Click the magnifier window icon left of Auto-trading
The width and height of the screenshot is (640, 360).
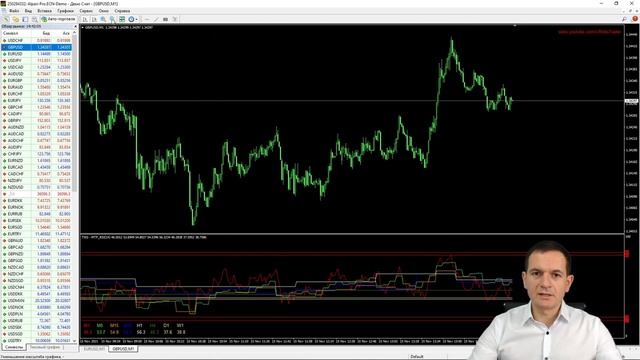pos(35,19)
